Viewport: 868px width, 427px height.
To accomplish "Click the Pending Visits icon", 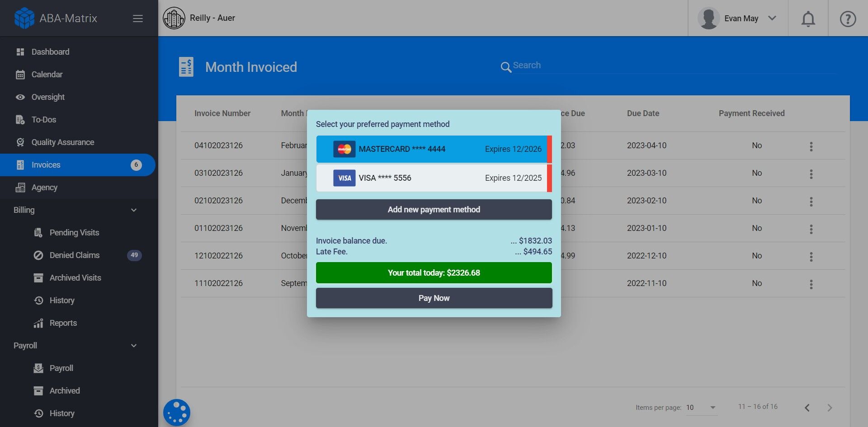I will pyautogui.click(x=38, y=232).
